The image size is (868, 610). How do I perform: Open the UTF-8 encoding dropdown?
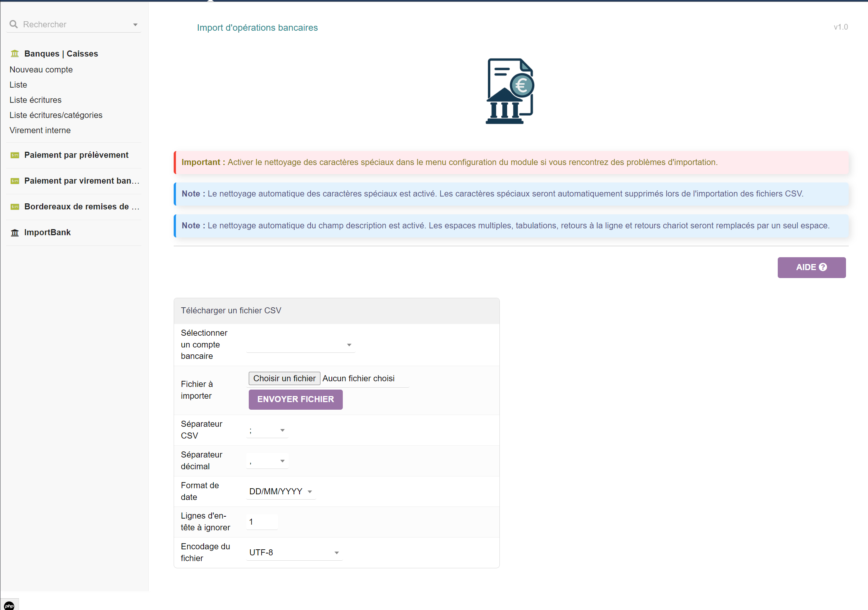pyautogui.click(x=294, y=553)
